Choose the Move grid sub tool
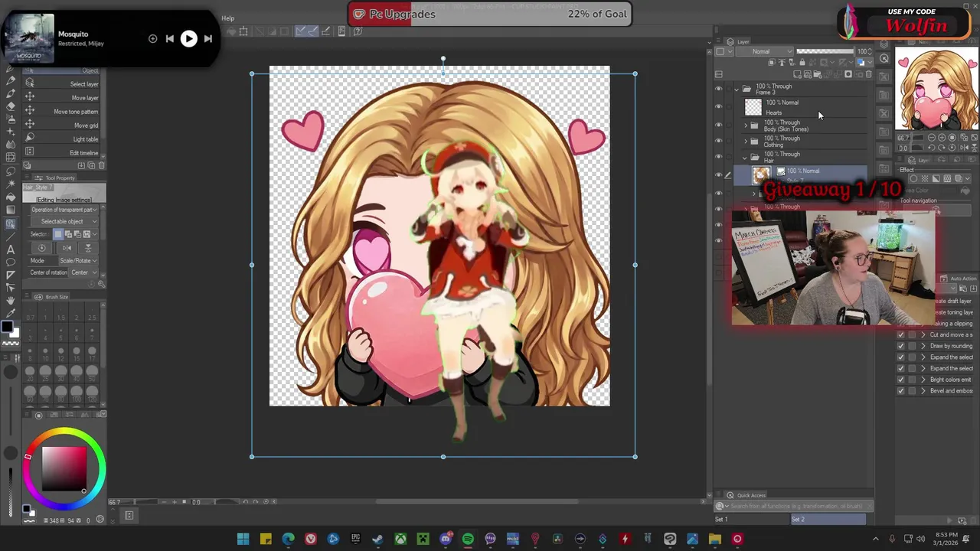The image size is (980, 551). pyautogui.click(x=61, y=125)
